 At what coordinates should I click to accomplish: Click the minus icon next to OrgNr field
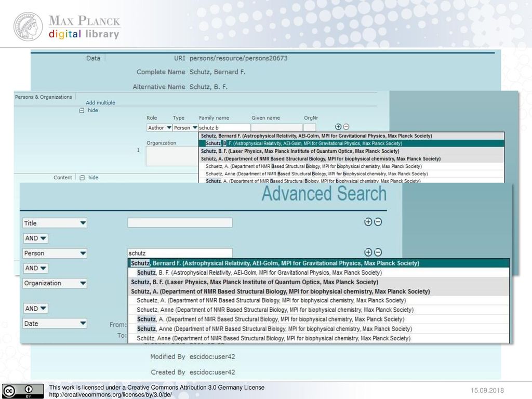point(346,127)
